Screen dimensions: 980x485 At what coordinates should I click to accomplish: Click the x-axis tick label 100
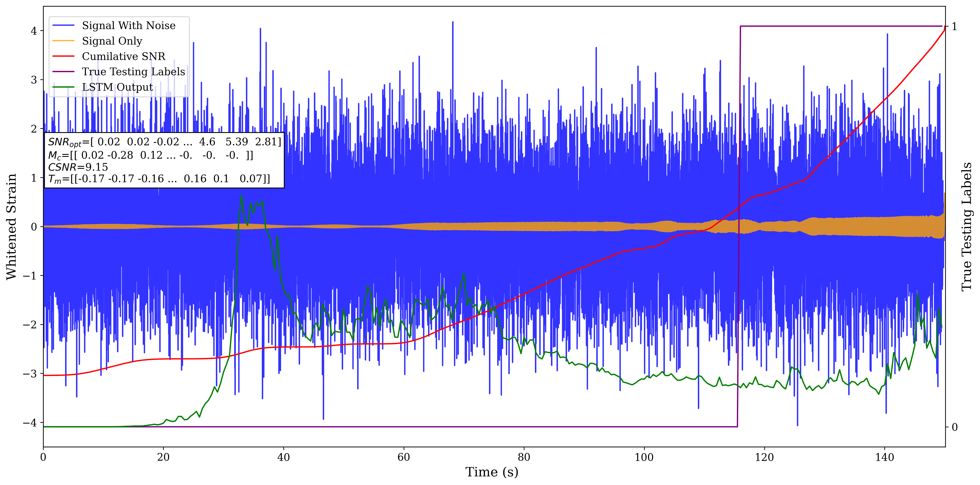tap(644, 457)
